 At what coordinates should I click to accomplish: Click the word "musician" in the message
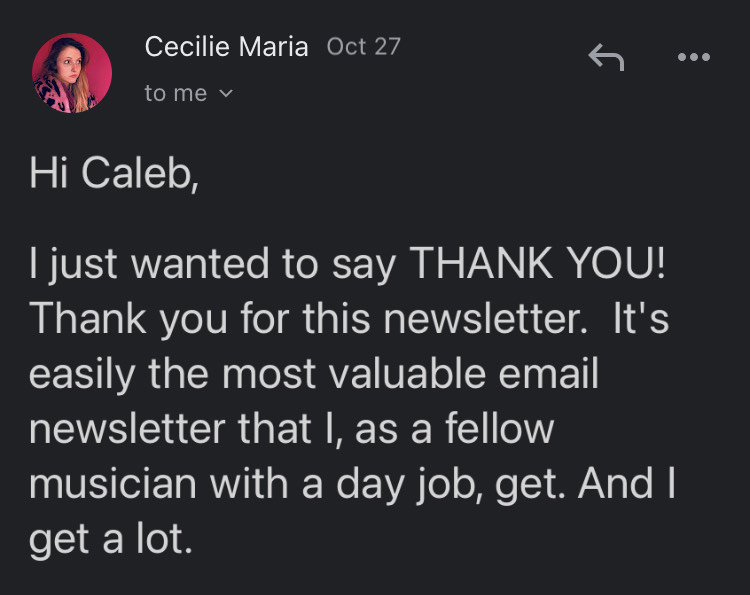tap(114, 483)
